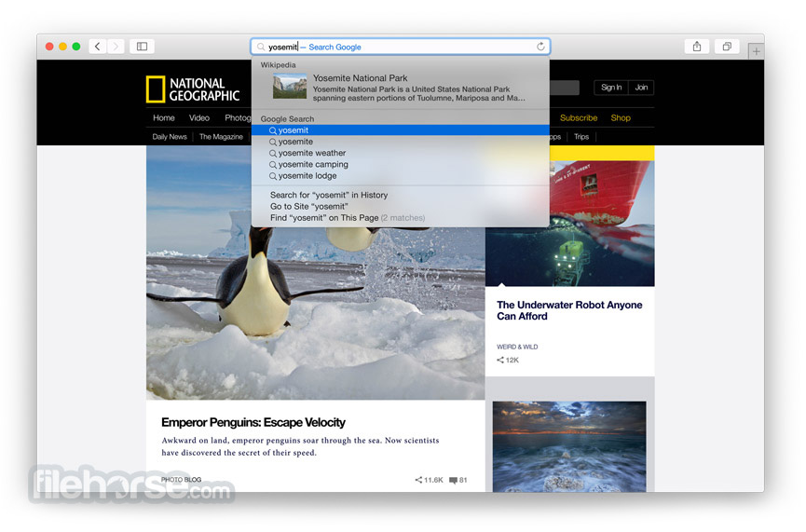Go back with the Safari back arrow
This screenshot has width=806, height=532.
[97, 47]
